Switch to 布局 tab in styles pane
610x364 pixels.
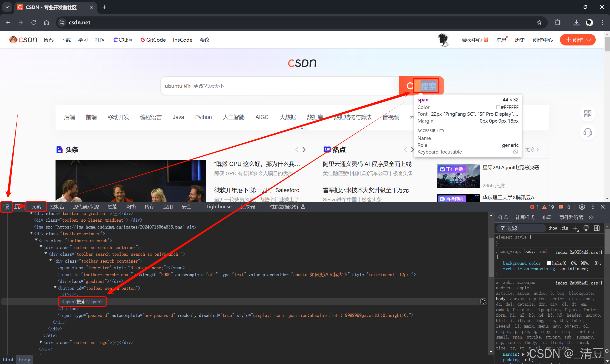pos(547,218)
